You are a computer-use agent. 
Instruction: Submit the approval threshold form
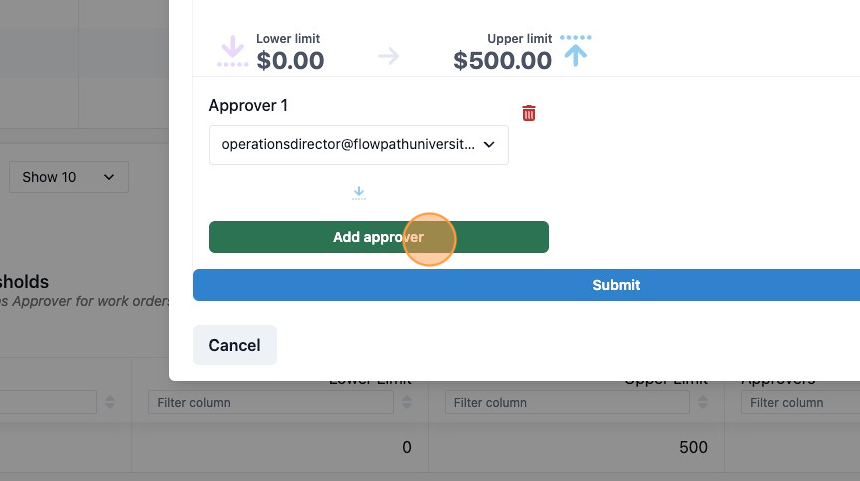[527, 285]
